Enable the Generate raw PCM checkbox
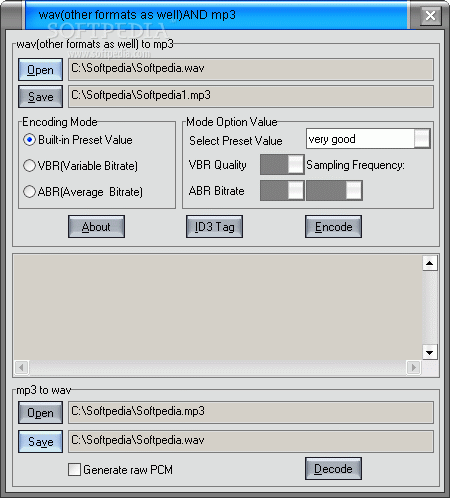This screenshot has width=450, height=498. click(74, 469)
